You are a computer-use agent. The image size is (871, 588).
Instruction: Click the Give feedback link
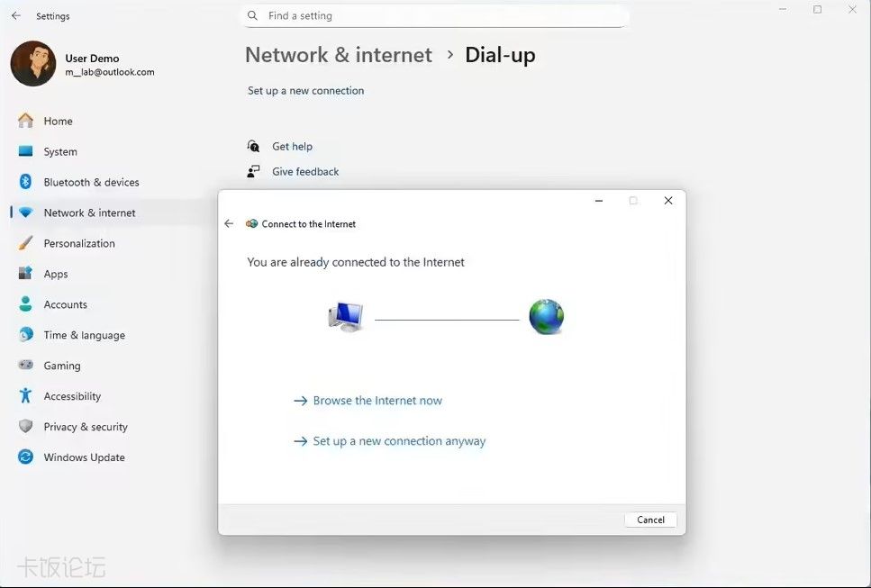pyautogui.click(x=305, y=172)
